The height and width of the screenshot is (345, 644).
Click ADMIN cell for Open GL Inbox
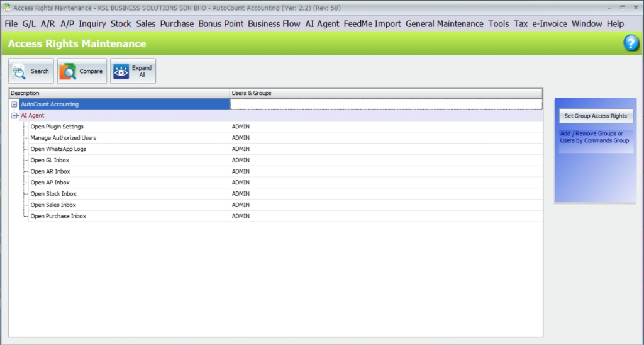(386, 161)
